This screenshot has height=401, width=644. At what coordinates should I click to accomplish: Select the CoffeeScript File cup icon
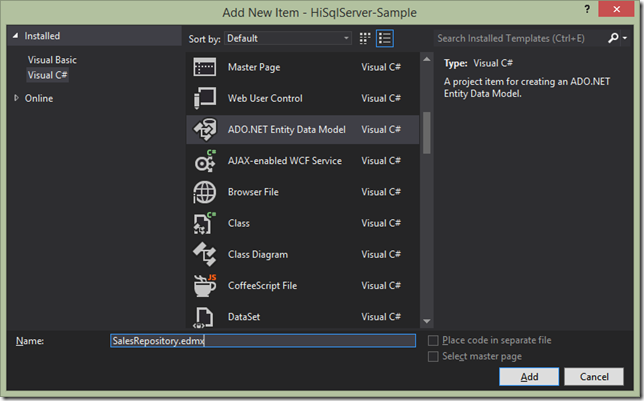pos(205,286)
